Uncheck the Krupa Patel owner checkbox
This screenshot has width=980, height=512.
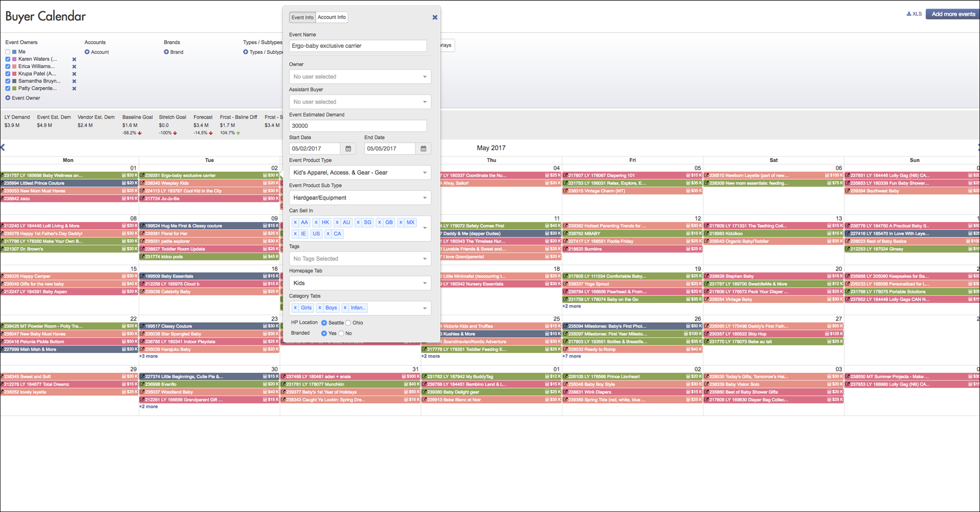8,74
